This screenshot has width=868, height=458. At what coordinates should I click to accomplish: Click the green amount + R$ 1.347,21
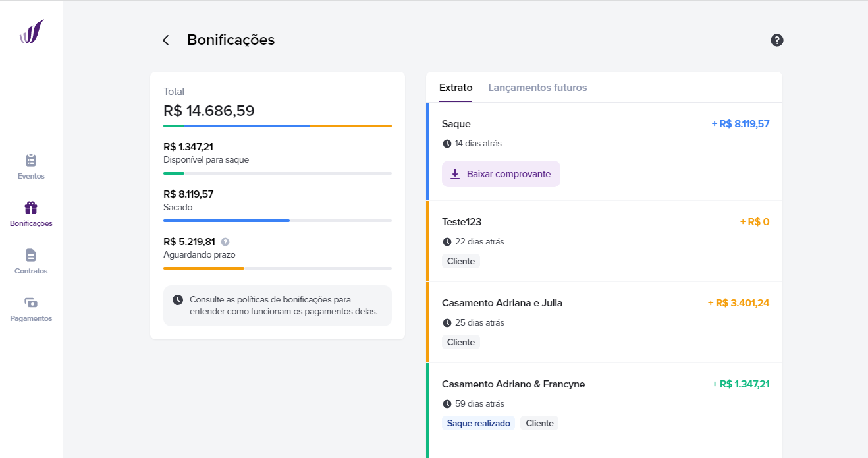click(740, 384)
